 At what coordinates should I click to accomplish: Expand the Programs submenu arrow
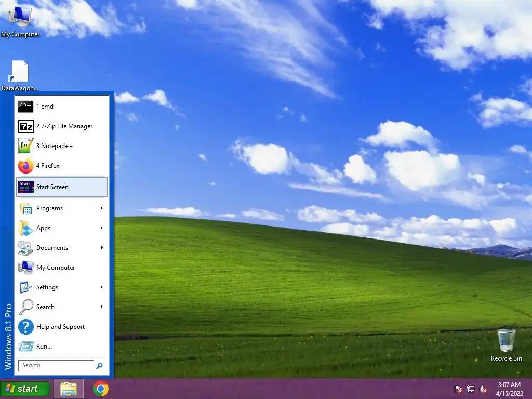(x=101, y=208)
